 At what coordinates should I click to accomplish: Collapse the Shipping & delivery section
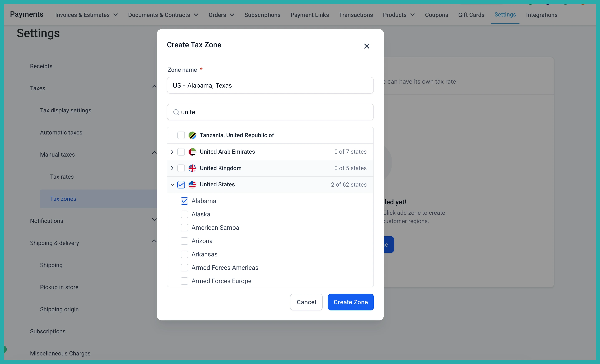tap(154, 241)
